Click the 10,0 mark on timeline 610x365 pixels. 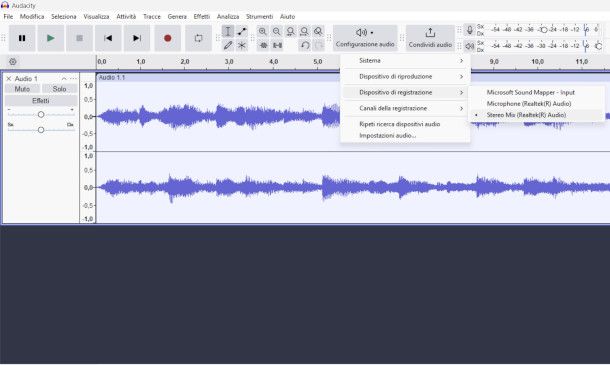pos(537,61)
